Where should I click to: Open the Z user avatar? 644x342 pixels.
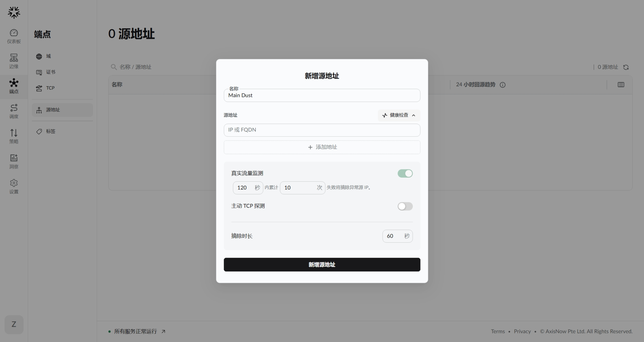click(14, 324)
